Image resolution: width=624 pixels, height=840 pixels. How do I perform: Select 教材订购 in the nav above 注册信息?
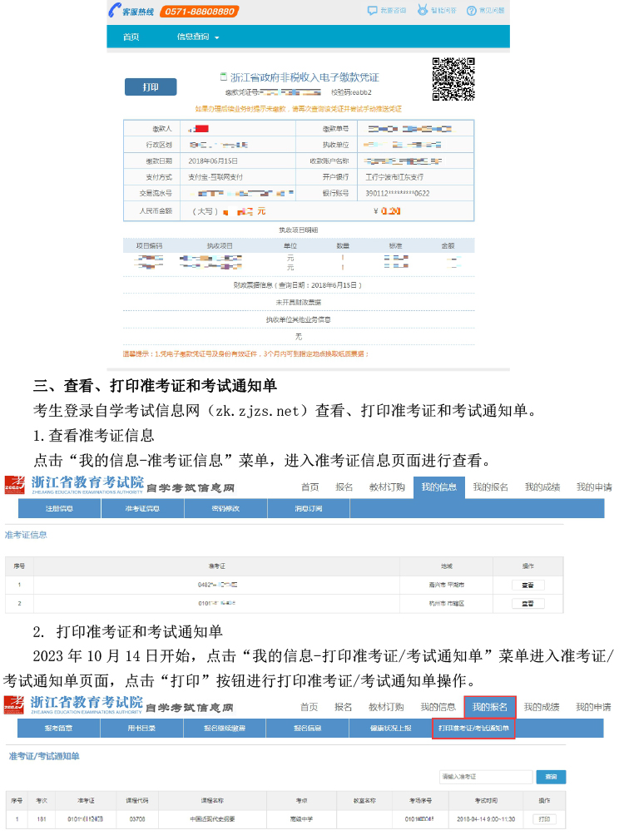tap(387, 487)
